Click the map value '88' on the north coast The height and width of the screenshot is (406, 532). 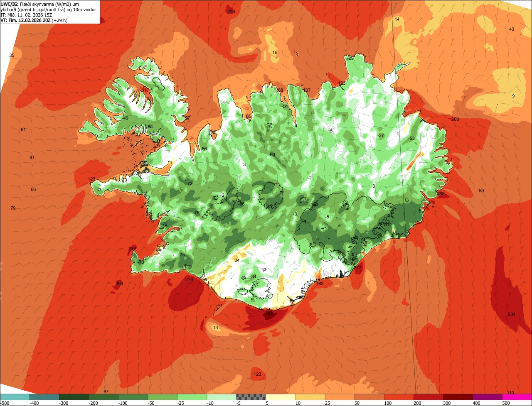click(x=281, y=90)
